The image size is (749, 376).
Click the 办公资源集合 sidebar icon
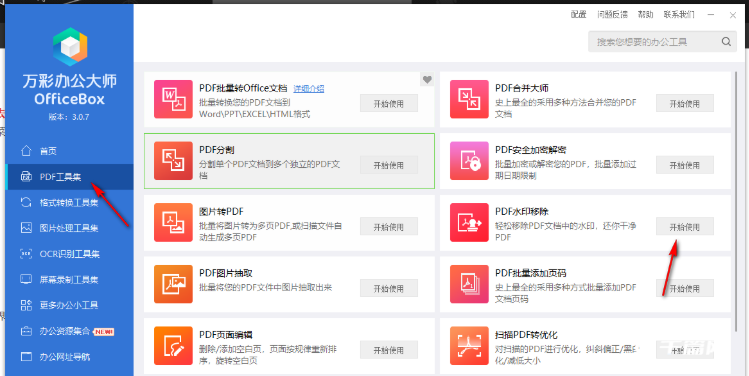(26, 331)
